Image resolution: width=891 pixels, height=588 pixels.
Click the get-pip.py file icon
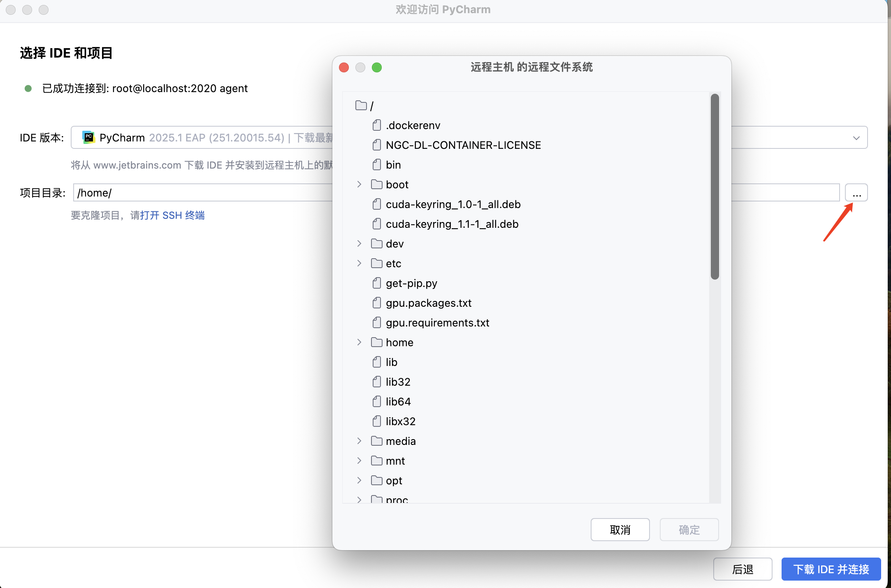click(x=376, y=283)
